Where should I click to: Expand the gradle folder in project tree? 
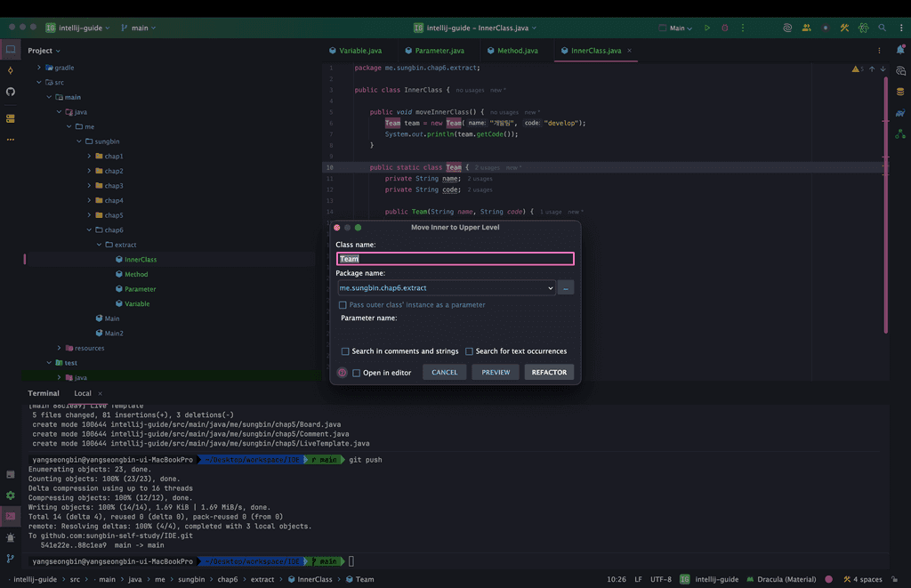[39, 68]
